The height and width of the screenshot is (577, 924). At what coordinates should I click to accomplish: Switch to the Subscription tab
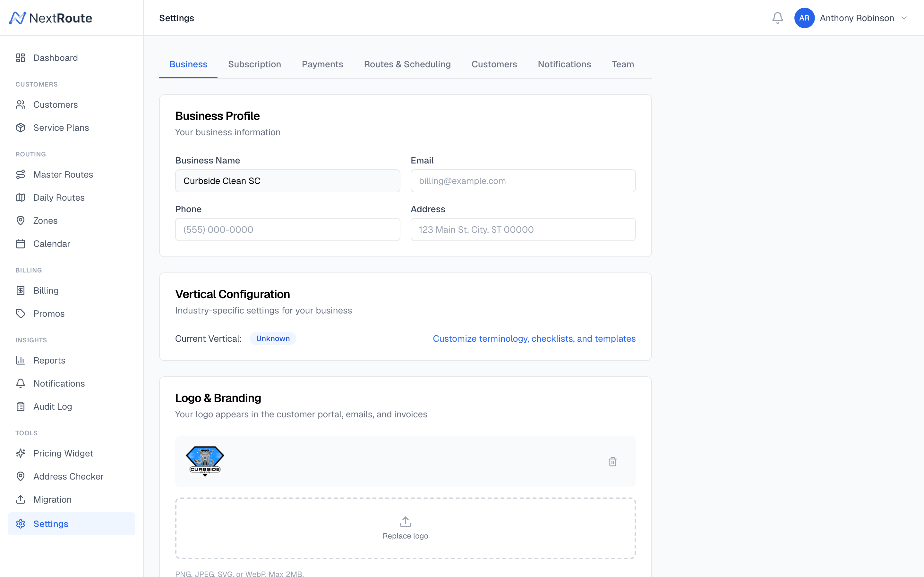coord(254,64)
